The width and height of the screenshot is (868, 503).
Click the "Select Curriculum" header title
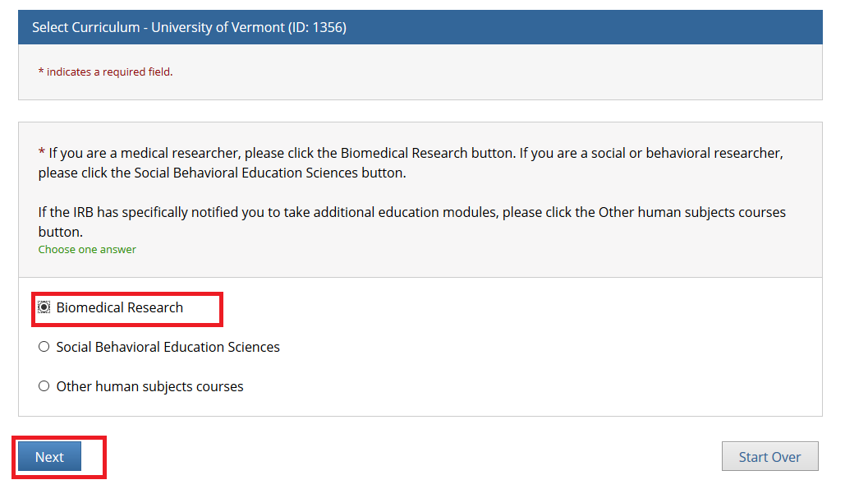pyautogui.click(x=85, y=27)
